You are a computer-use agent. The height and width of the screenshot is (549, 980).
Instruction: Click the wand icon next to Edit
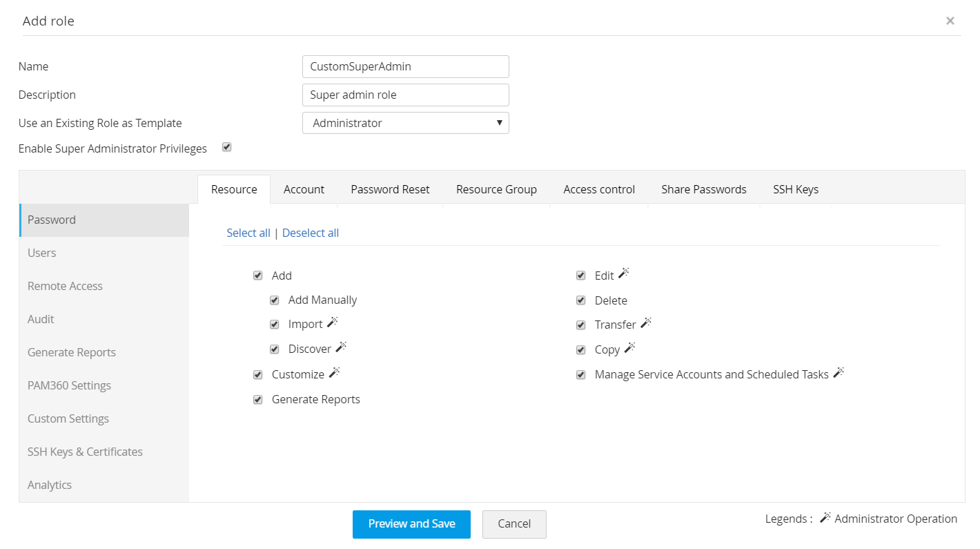624,273
